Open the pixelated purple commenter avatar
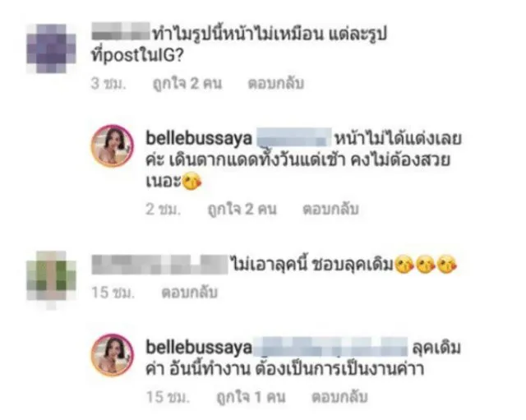Image resolution: width=526 pixels, height=420 pixels. point(51,48)
